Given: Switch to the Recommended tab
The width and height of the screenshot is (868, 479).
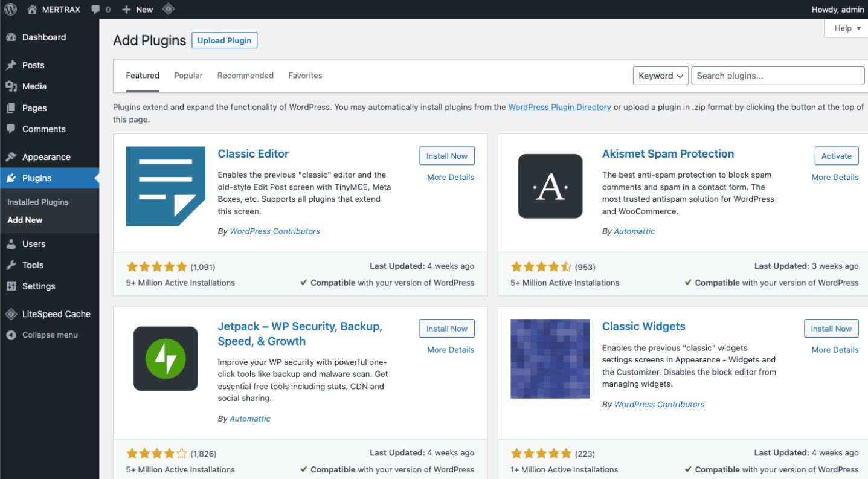Looking at the screenshot, I should click(245, 76).
